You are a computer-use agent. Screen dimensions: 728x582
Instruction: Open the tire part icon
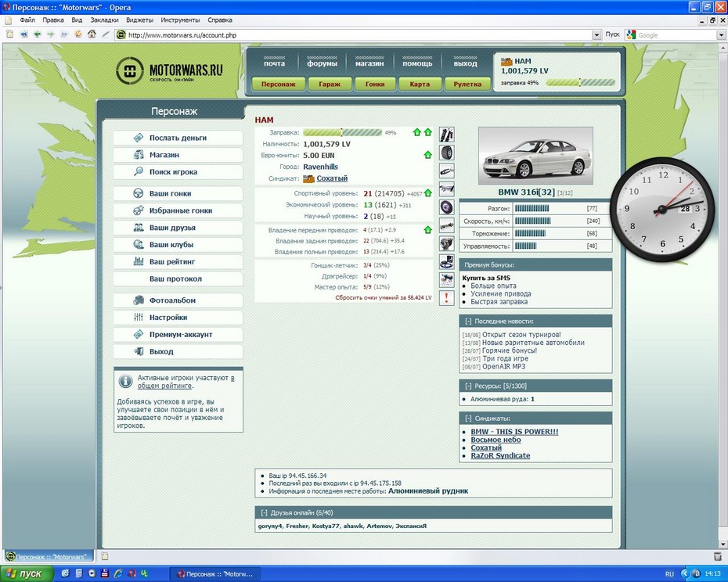(447, 153)
